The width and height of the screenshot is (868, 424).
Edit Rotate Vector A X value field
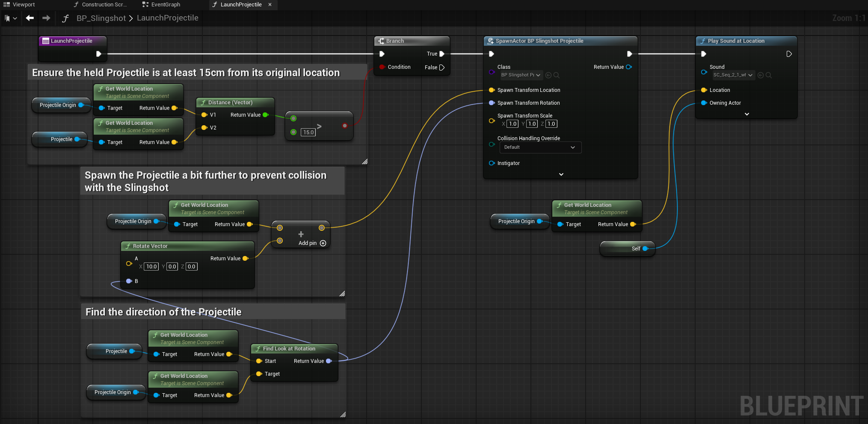151,267
